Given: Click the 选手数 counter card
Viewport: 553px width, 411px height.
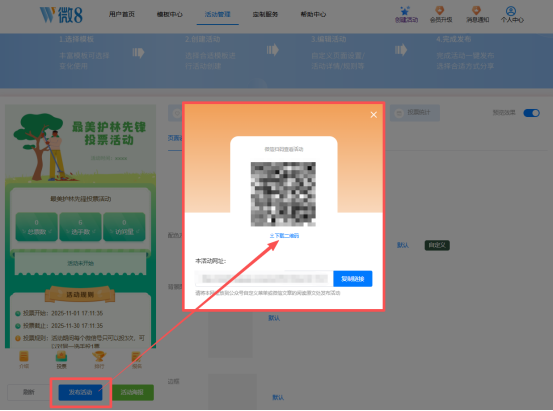Looking at the screenshot, I should coord(80,227).
